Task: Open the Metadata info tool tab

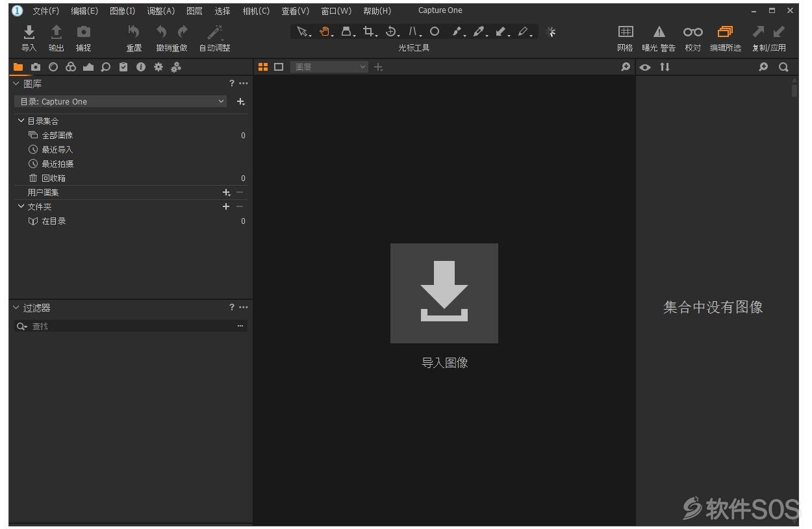Action: point(141,67)
